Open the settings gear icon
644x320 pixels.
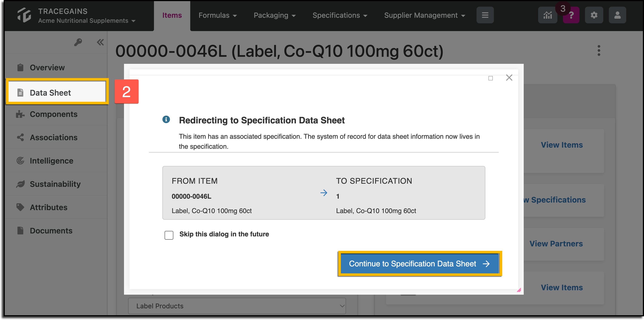click(x=594, y=15)
